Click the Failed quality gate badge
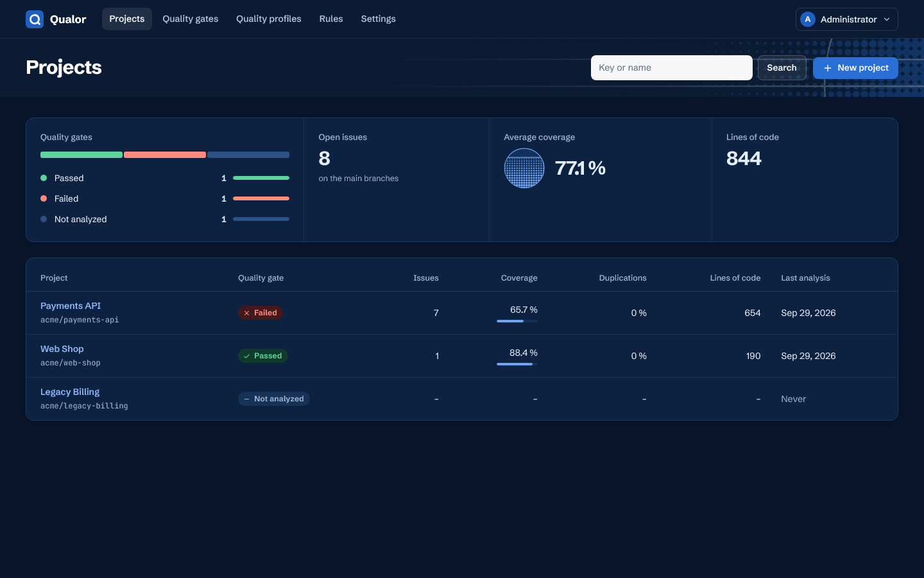The height and width of the screenshot is (578, 924). point(261,313)
